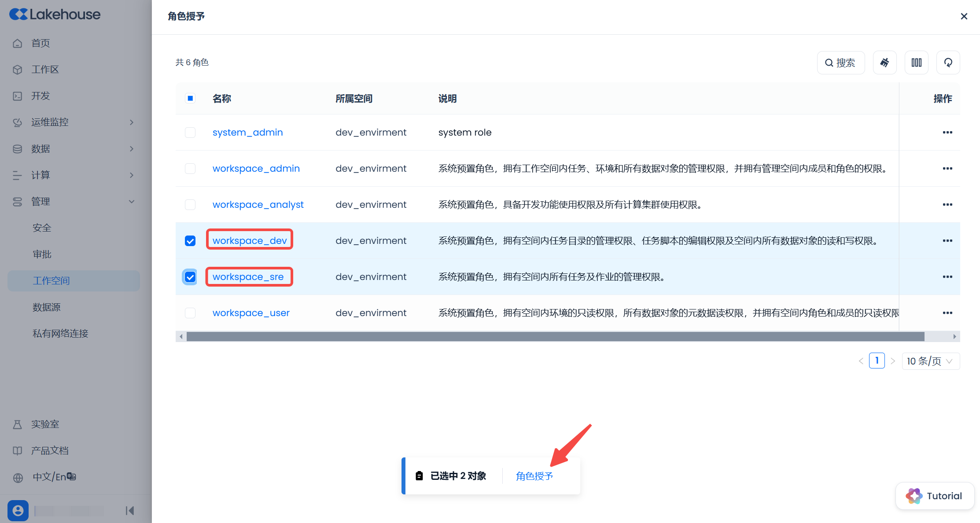Screen dimensions: 980x523
Task: Click the user avatar icon
Action: (x=18, y=510)
